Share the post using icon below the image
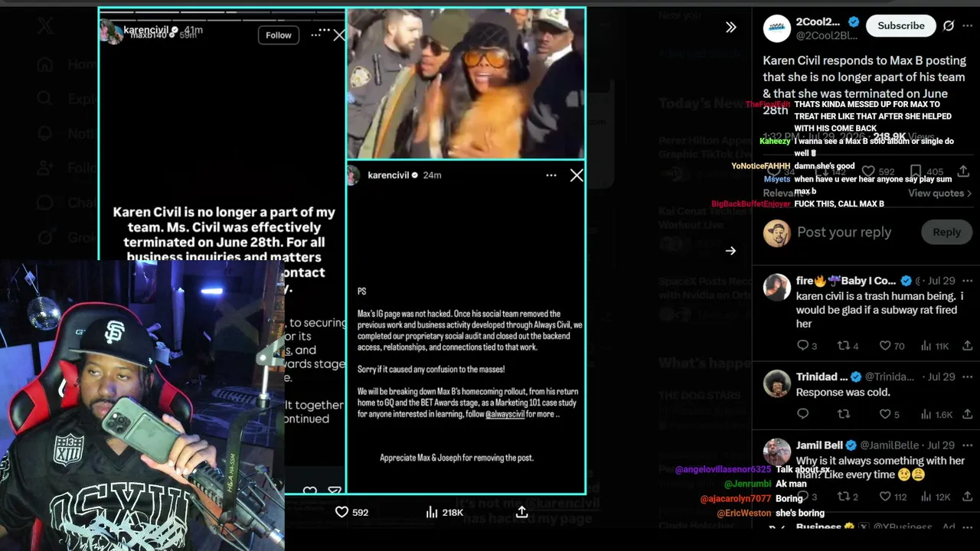This screenshot has width=980, height=551. [521, 512]
